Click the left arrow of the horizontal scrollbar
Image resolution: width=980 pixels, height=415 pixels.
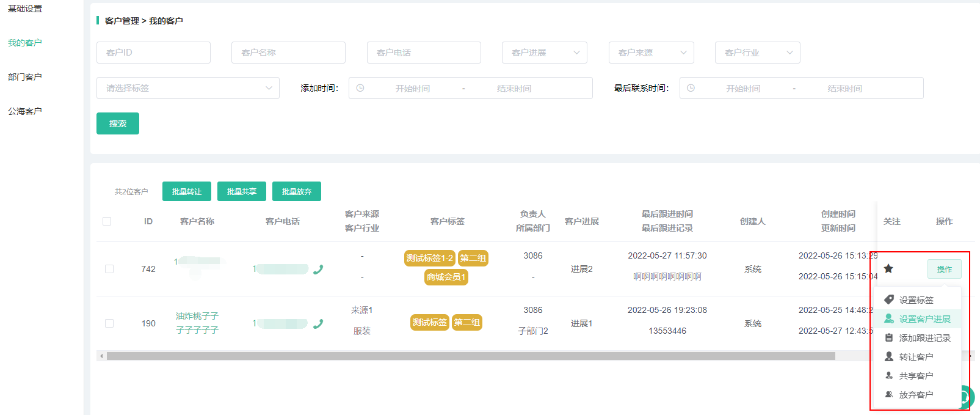(x=101, y=356)
